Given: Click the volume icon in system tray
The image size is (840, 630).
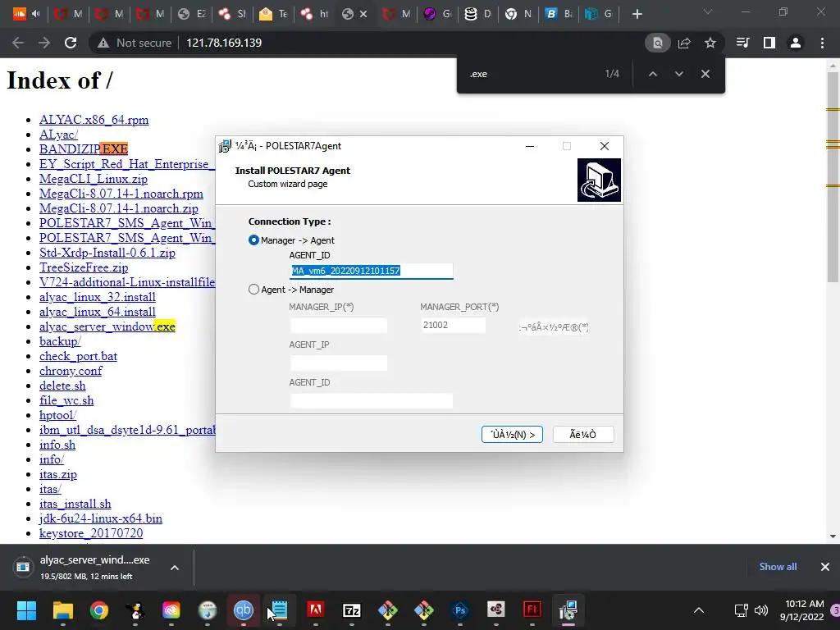Looking at the screenshot, I should click(x=760, y=610).
